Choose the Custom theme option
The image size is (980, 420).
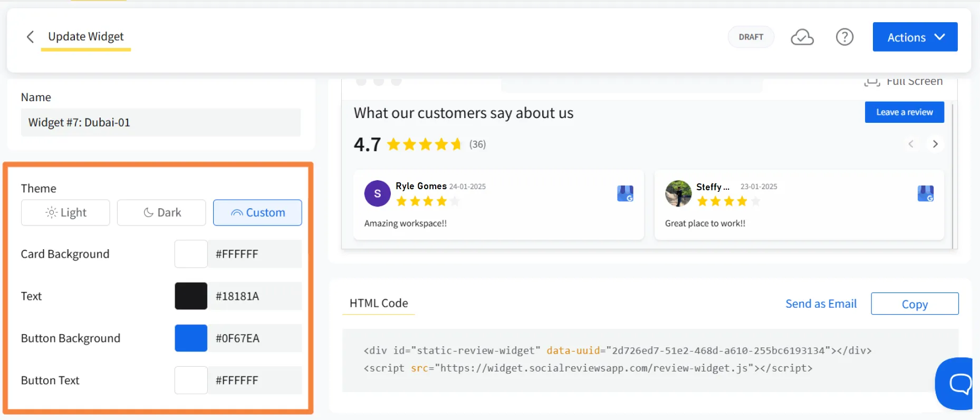click(257, 212)
